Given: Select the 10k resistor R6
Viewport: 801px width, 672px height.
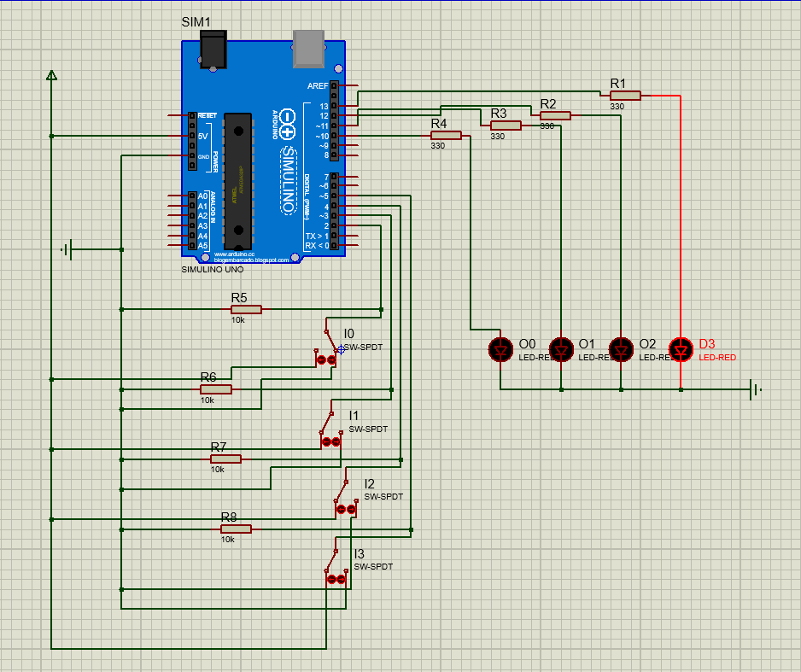Looking at the screenshot, I should (215, 389).
